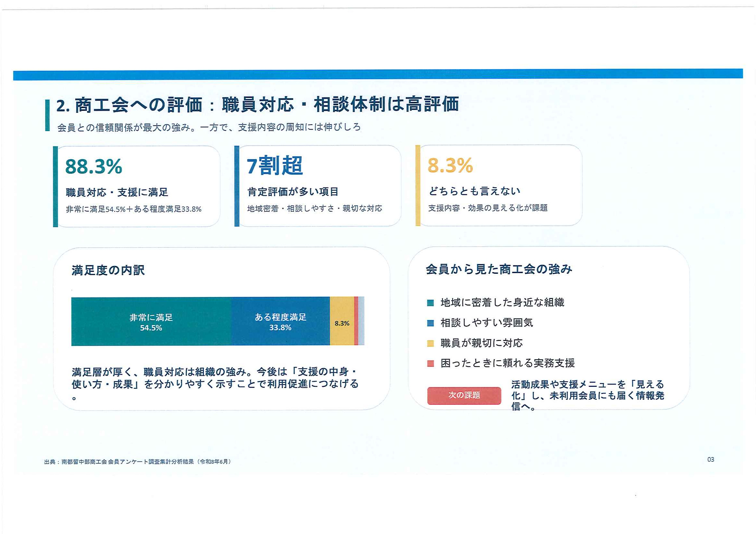756x534 pixels.
Task: Click the teal 非常に満足 54.5% bar segment
Action: [151, 322]
